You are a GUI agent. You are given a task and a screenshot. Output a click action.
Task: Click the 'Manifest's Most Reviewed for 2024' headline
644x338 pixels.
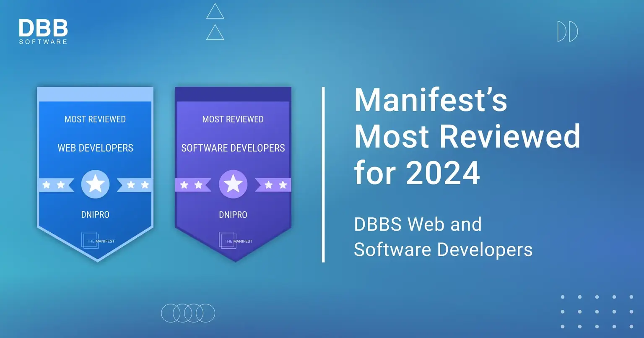pos(467,136)
